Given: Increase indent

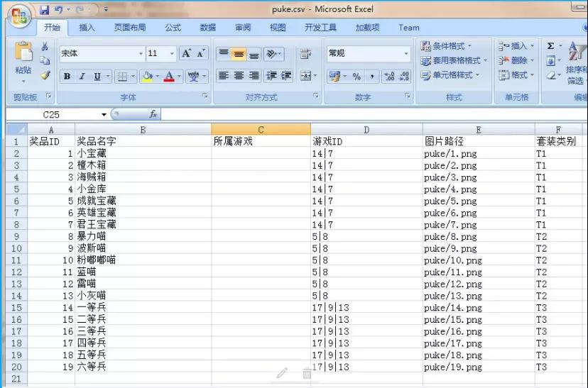Looking at the screenshot, I should 286,76.
